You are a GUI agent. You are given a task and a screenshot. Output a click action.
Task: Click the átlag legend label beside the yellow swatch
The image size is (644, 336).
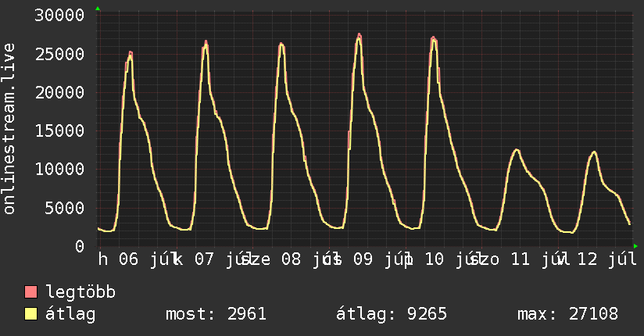pyautogui.click(x=70, y=314)
